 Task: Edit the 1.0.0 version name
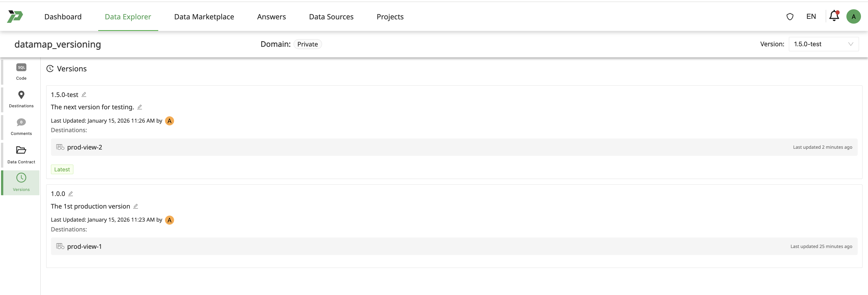[x=71, y=194]
